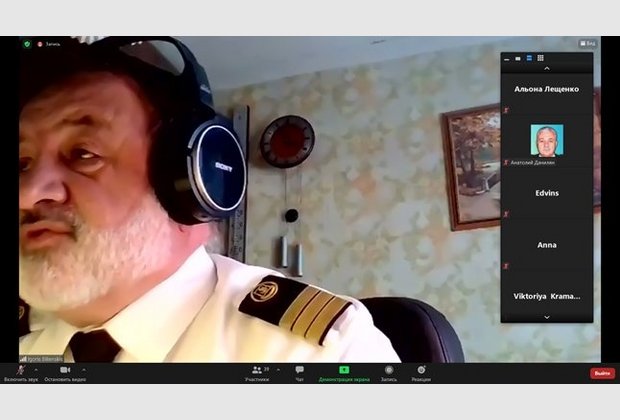The image size is (620, 420).
Task: Click the red Запись recording indicator
Action: point(49,44)
